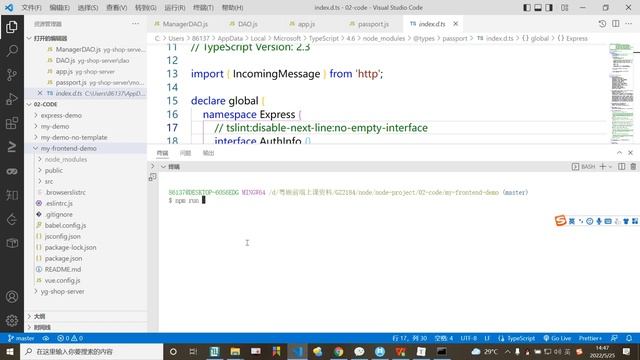Collapse the my-frontend-demo folder
The width and height of the screenshot is (640, 360).
pyautogui.click(x=69, y=149)
